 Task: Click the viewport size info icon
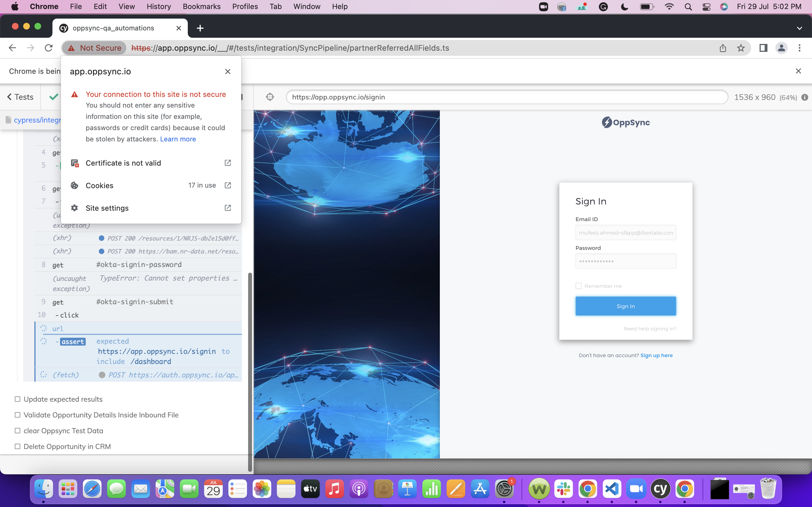pos(805,97)
